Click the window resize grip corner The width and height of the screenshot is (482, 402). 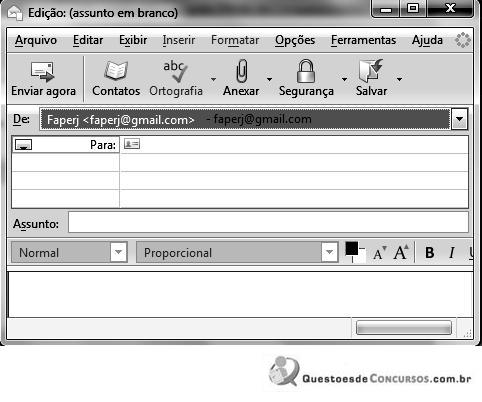pyautogui.click(x=468, y=333)
